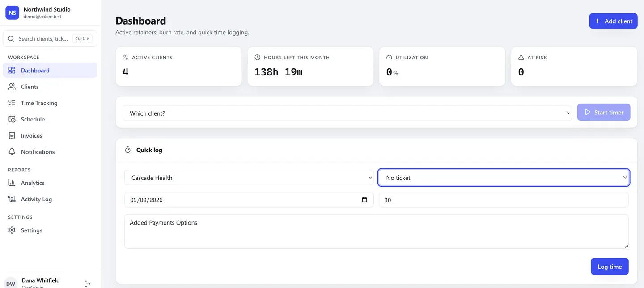Open the 'Which client?' timer dropdown
The width and height of the screenshot is (644, 288).
[347, 113]
